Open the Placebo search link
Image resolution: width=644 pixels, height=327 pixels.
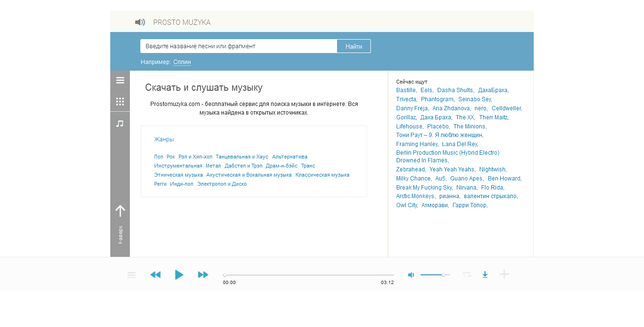tap(438, 127)
